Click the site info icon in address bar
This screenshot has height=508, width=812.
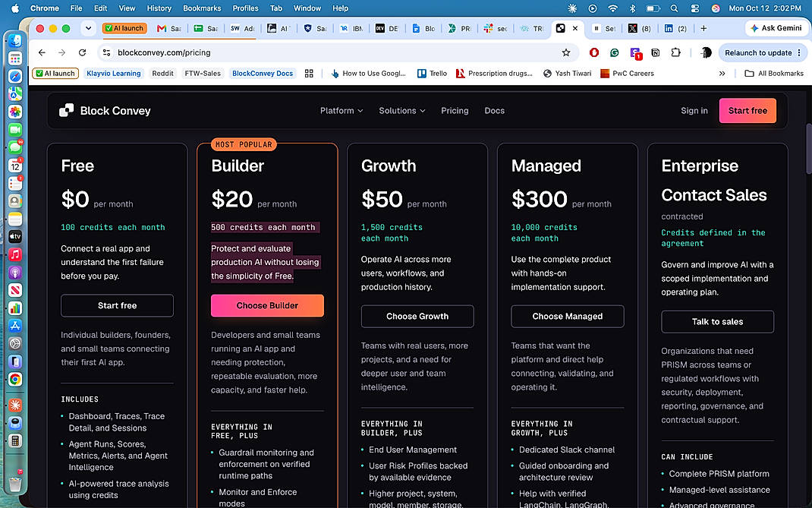click(107, 52)
